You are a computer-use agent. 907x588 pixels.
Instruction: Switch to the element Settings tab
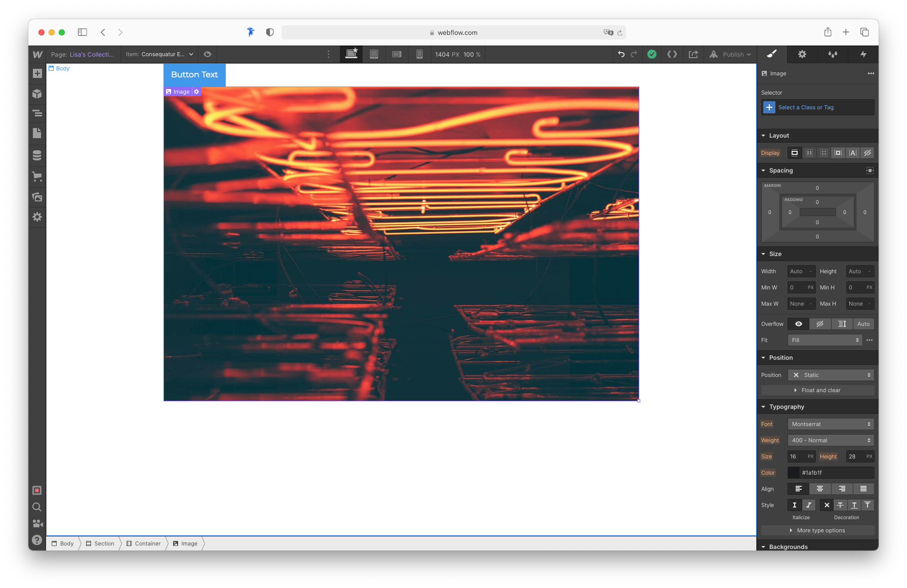coord(802,54)
